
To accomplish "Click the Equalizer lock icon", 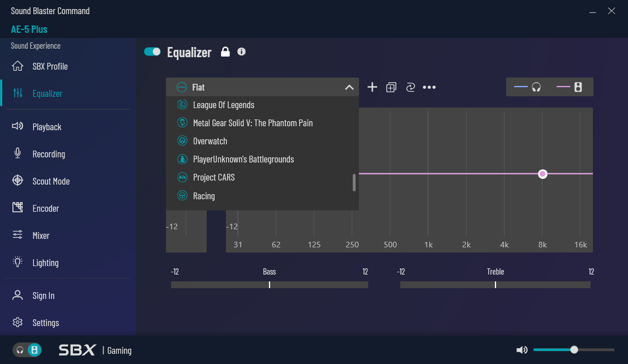I will [225, 52].
